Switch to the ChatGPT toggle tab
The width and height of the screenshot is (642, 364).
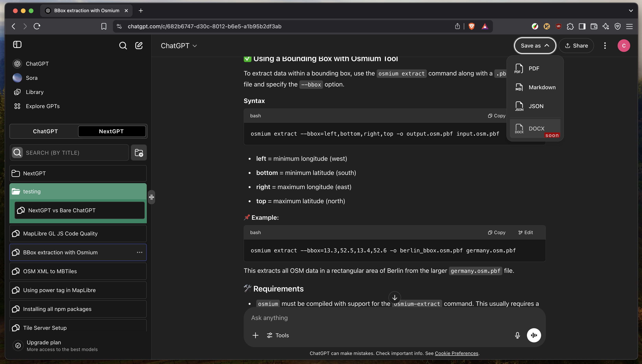(x=45, y=131)
